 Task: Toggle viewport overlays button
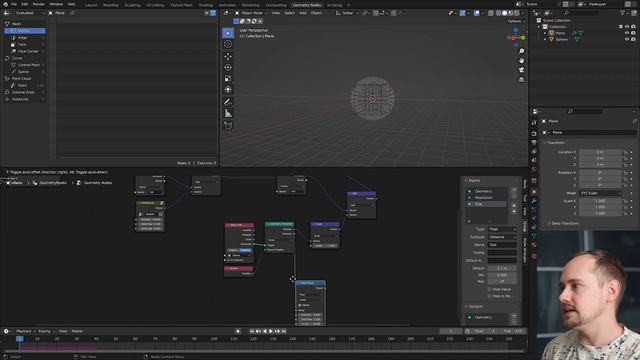pyautogui.click(x=477, y=13)
